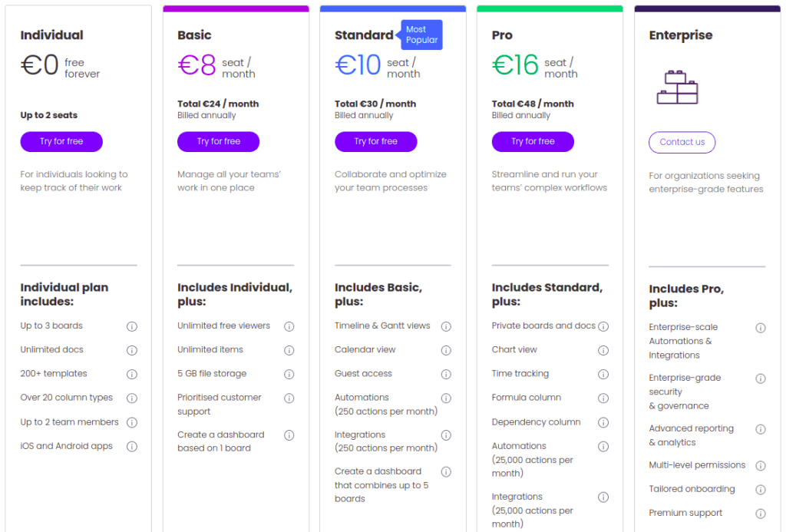The image size is (786, 532).
Task: Click the info icon next to "Calendar view"
Action: point(446,350)
